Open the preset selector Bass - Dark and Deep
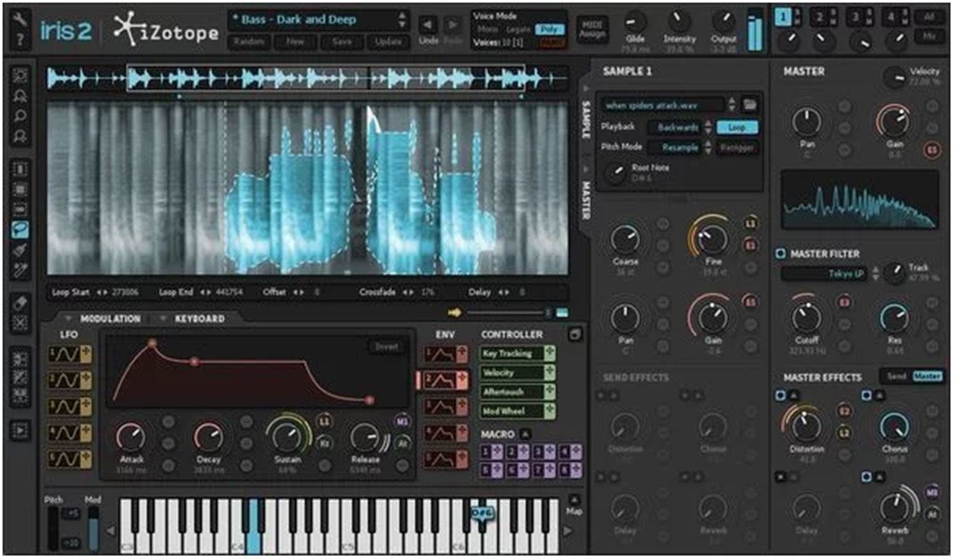The image size is (955, 560). 318,19
